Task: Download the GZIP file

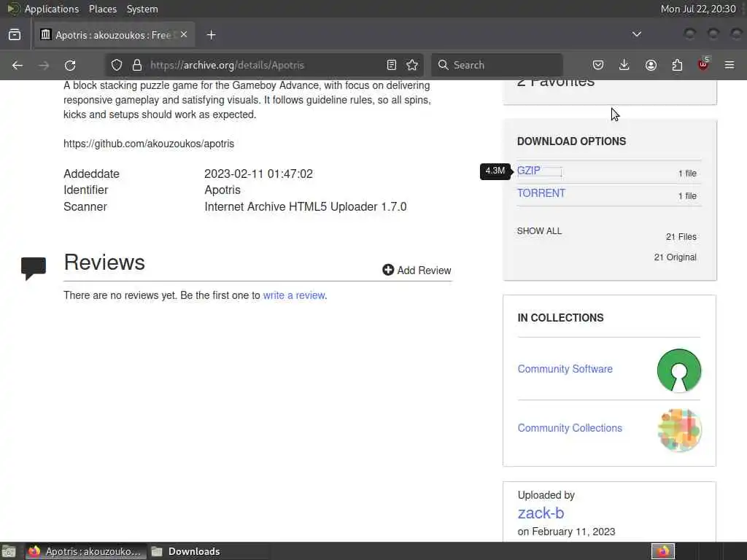Action: [x=529, y=171]
